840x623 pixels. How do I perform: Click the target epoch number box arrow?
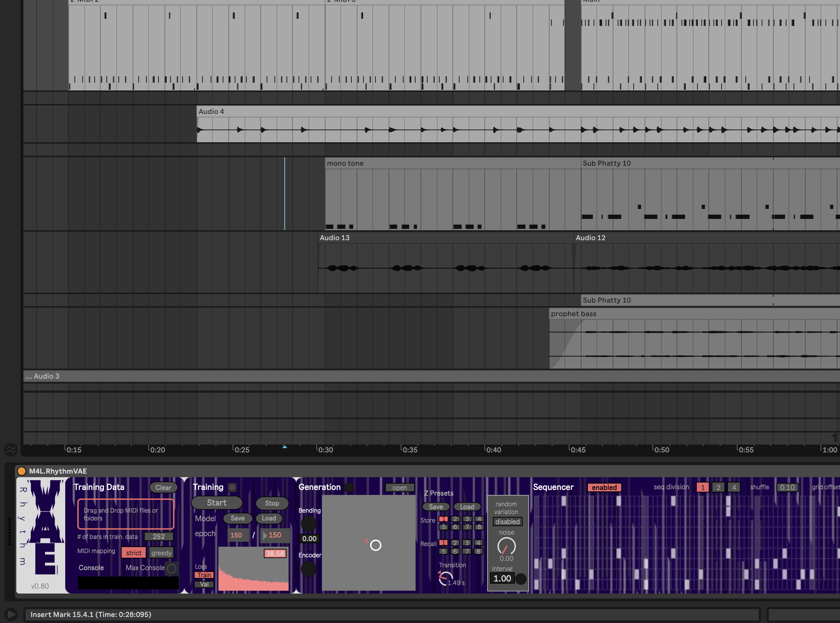(265, 535)
